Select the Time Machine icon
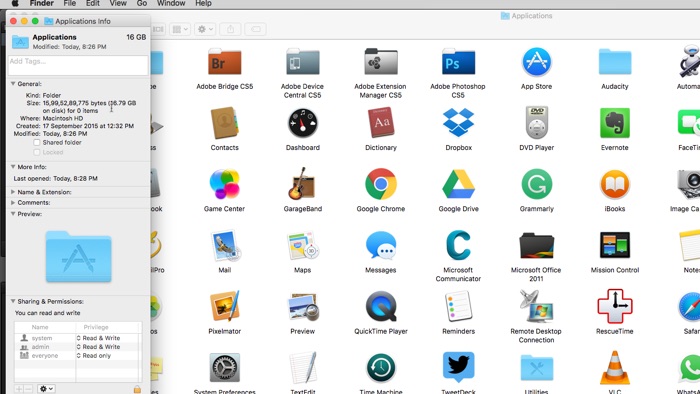 pyautogui.click(x=381, y=368)
